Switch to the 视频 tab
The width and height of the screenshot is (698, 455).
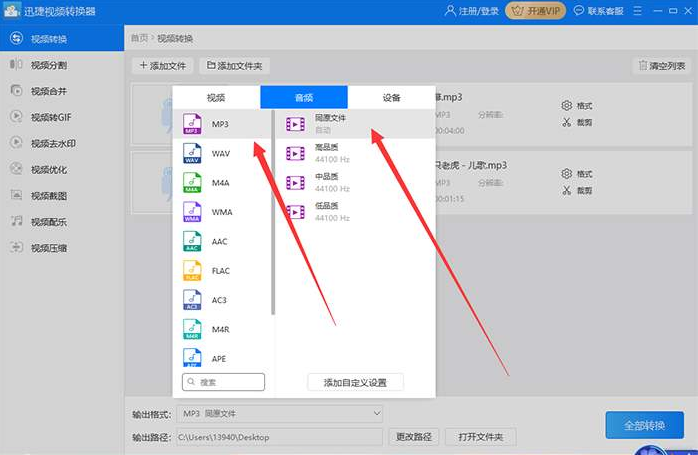click(x=216, y=97)
